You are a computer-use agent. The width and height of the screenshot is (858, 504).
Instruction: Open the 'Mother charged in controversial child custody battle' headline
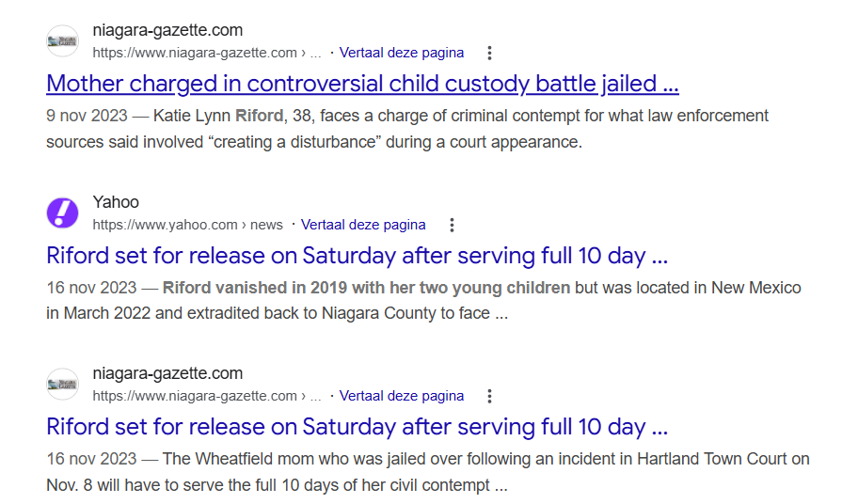coord(362,84)
